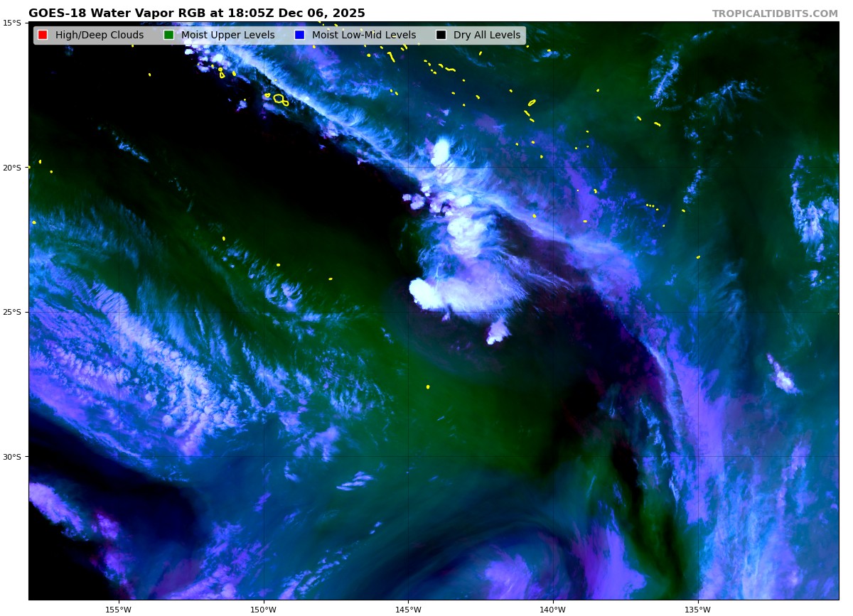
Task: Click the largest yellow island outline near 150°W
Action: click(279, 99)
